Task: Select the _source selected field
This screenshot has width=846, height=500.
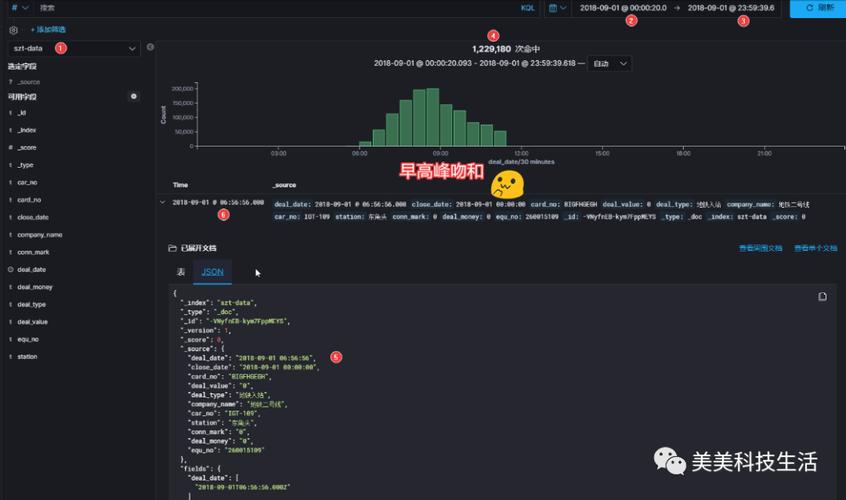Action: click(29, 82)
